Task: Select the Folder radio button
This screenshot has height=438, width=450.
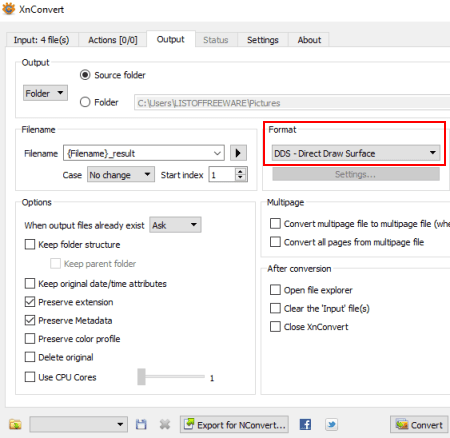Action: 85,102
